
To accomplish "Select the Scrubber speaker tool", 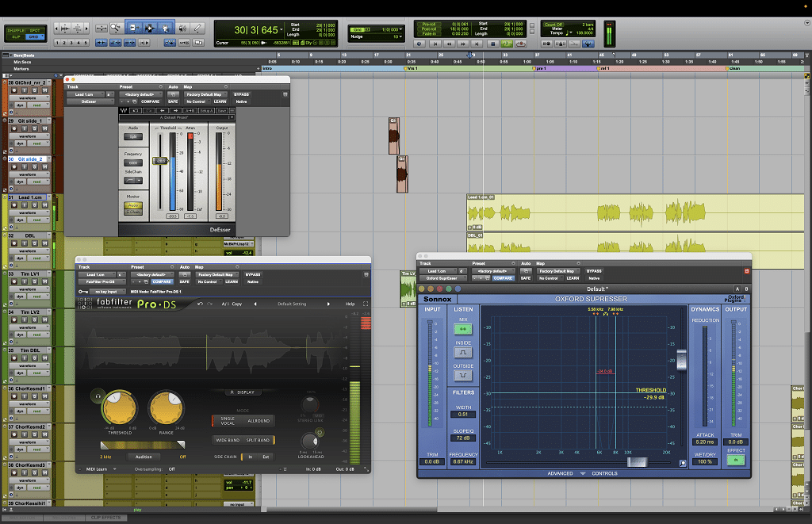I will (x=182, y=28).
